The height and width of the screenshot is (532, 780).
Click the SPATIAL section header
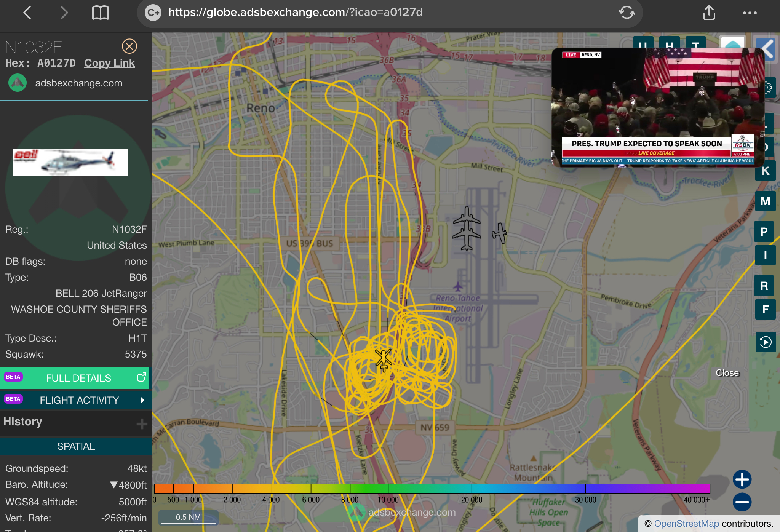[x=76, y=446]
